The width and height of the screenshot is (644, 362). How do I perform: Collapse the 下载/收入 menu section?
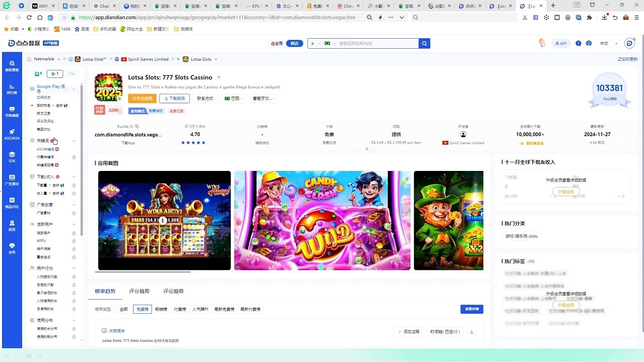(74, 177)
